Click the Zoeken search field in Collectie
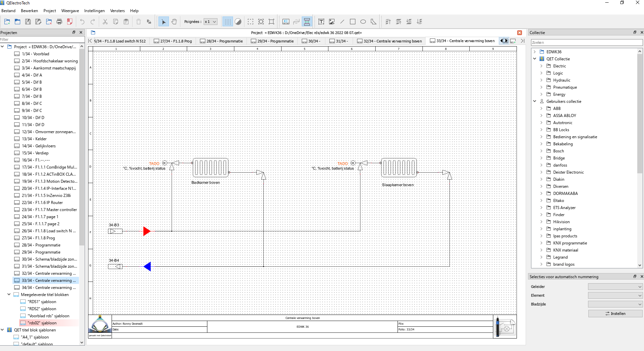The image size is (644, 351). (586, 42)
